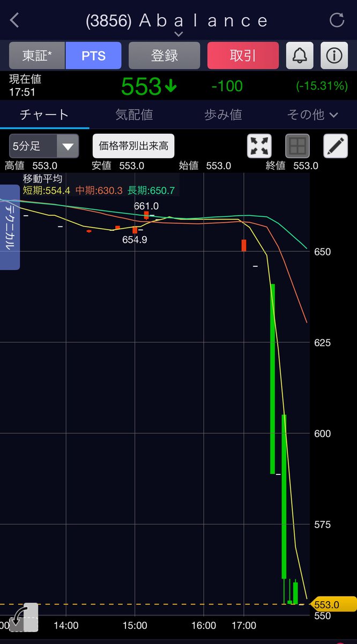The height and width of the screenshot is (644, 357).
Task: Tap the 600 price axis label
Action: [x=323, y=434]
